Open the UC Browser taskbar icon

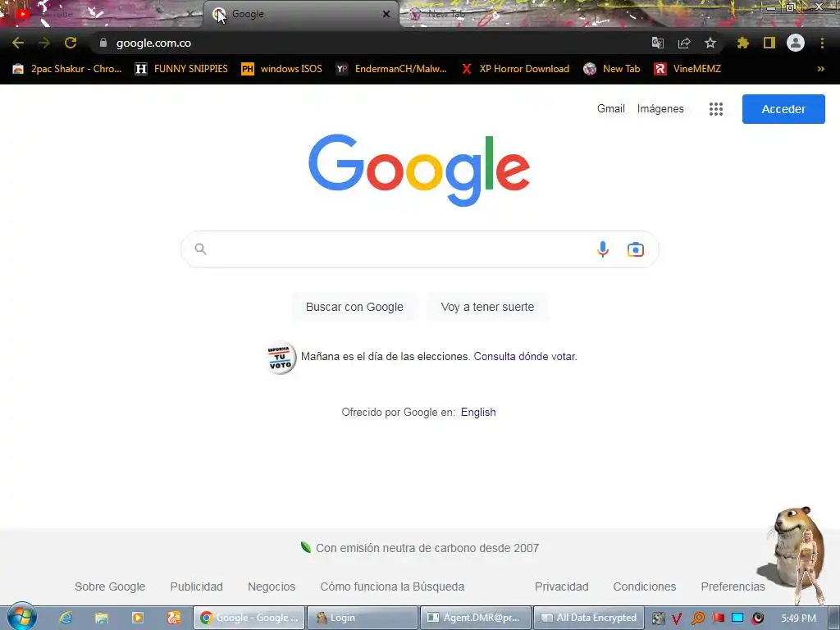174,618
